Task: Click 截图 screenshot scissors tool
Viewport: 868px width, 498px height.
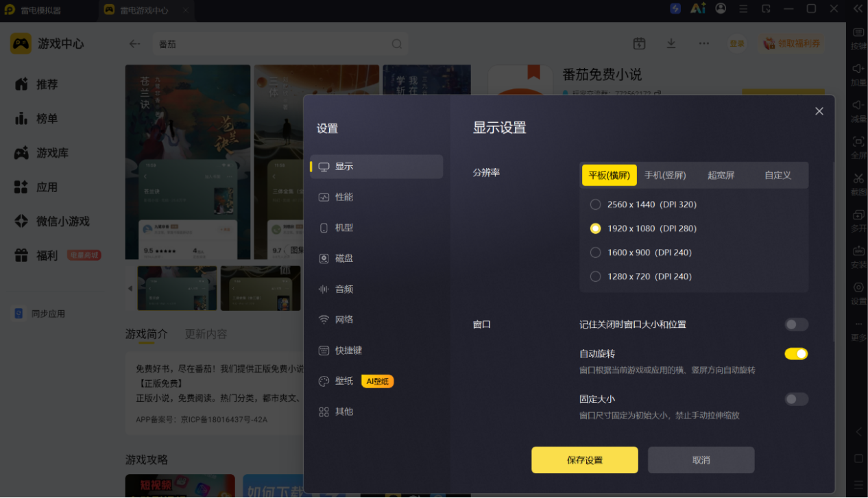Action: coord(858,184)
